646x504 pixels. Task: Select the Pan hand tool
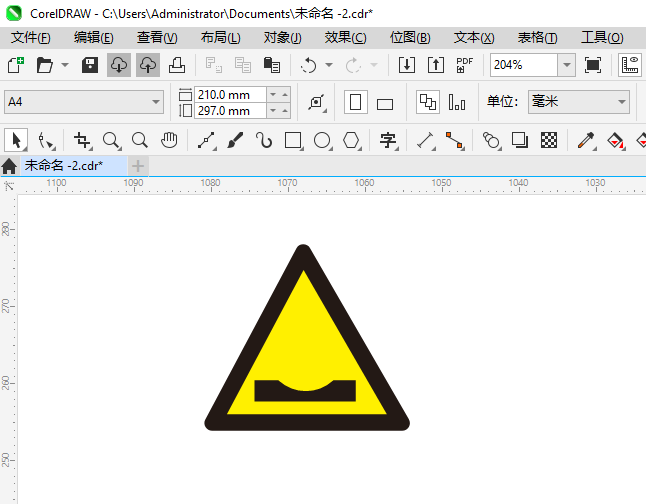coord(169,140)
